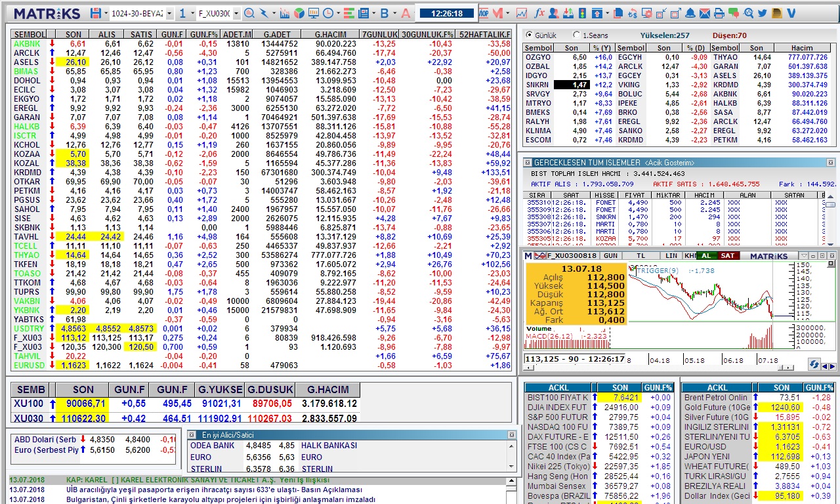This screenshot has height=504, width=840.
Task: Click the chart scroll right blue arrow
Action: [832, 366]
